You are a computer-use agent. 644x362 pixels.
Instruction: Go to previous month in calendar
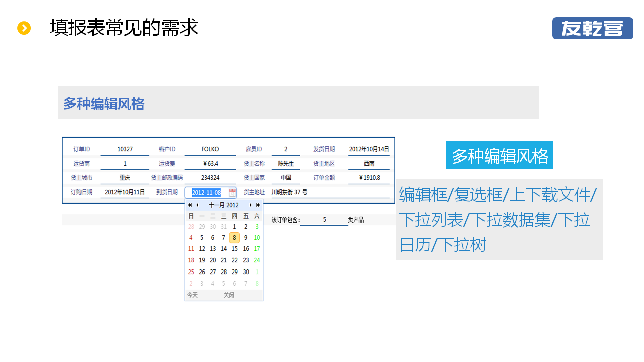click(x=197, y=205)
